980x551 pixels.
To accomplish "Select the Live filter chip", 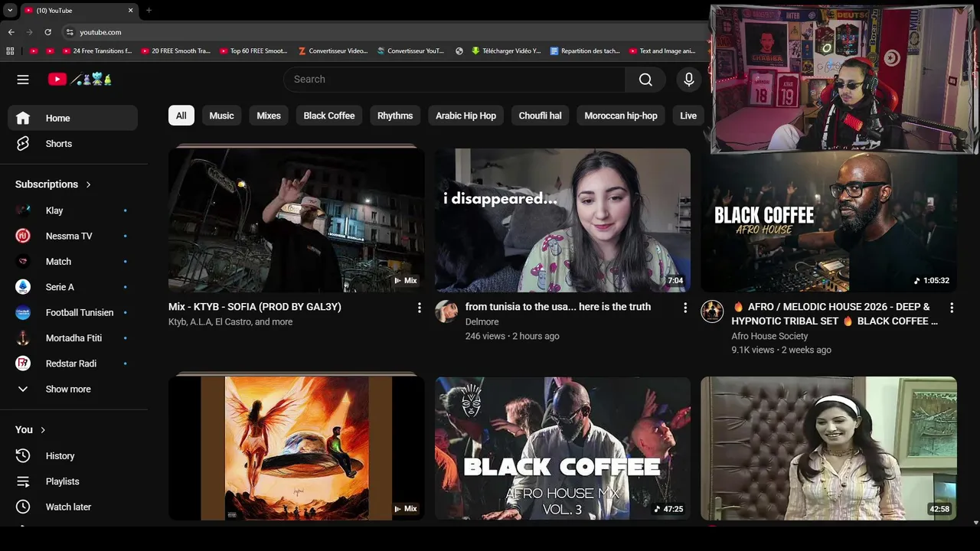I will pyautogui.click(x=688, y=116).
